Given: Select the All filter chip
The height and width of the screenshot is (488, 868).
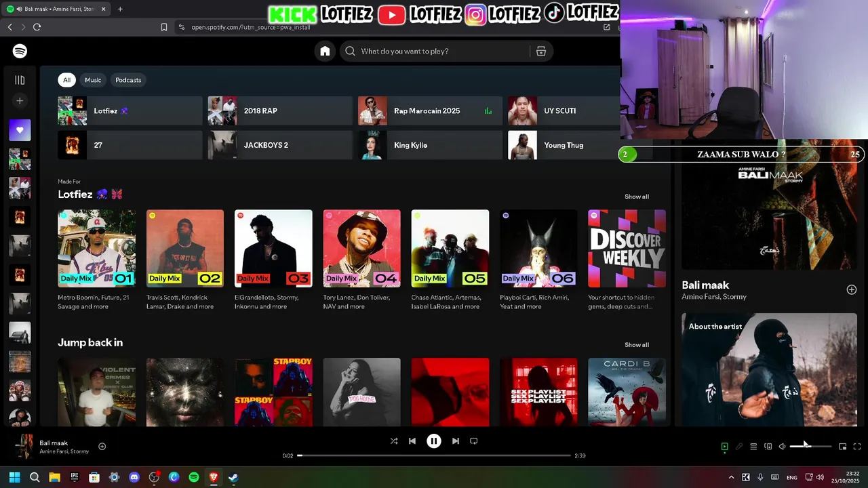Looking at the screenshot, I should 66,80.
